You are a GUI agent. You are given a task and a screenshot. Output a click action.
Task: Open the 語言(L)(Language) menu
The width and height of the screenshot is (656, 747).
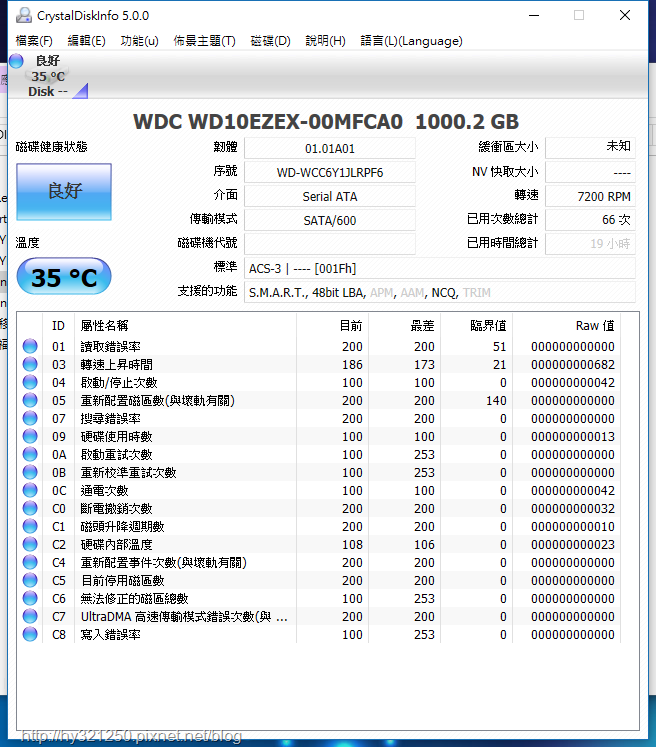point(411,41)
